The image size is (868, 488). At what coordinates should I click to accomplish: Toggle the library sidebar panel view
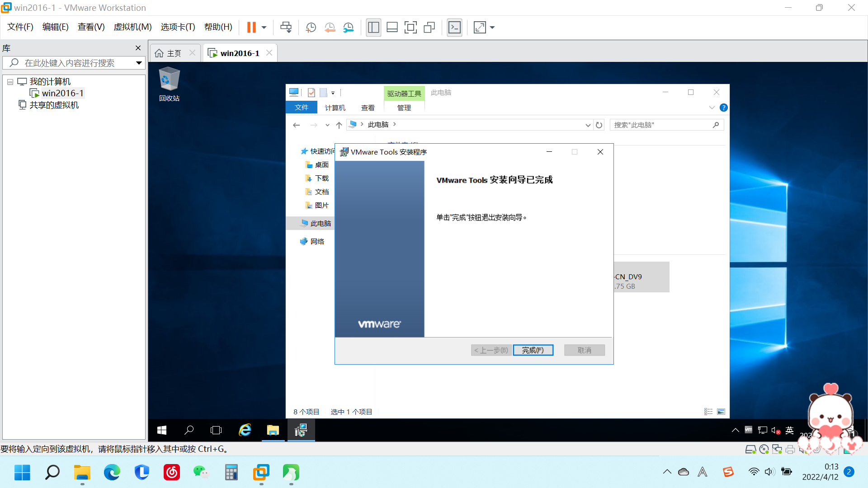(373, 28)
